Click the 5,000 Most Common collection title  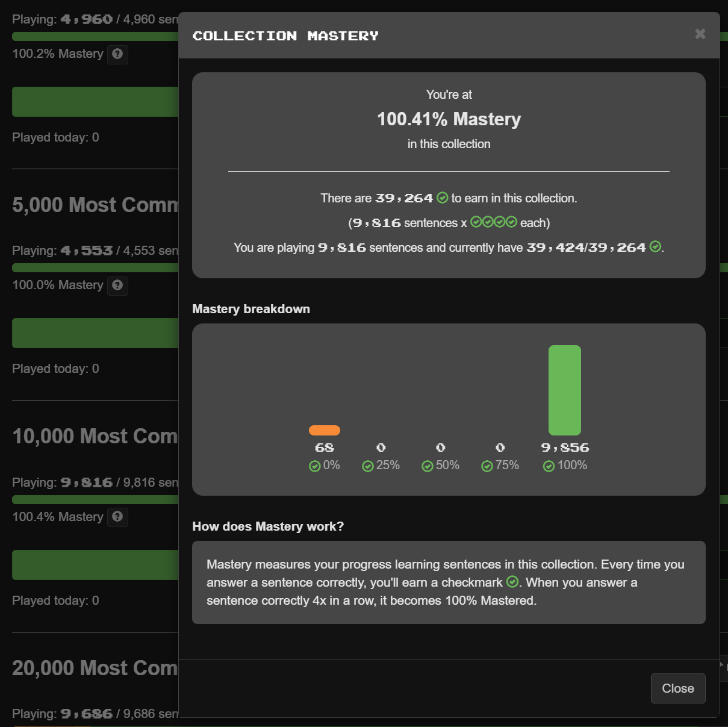95,205
